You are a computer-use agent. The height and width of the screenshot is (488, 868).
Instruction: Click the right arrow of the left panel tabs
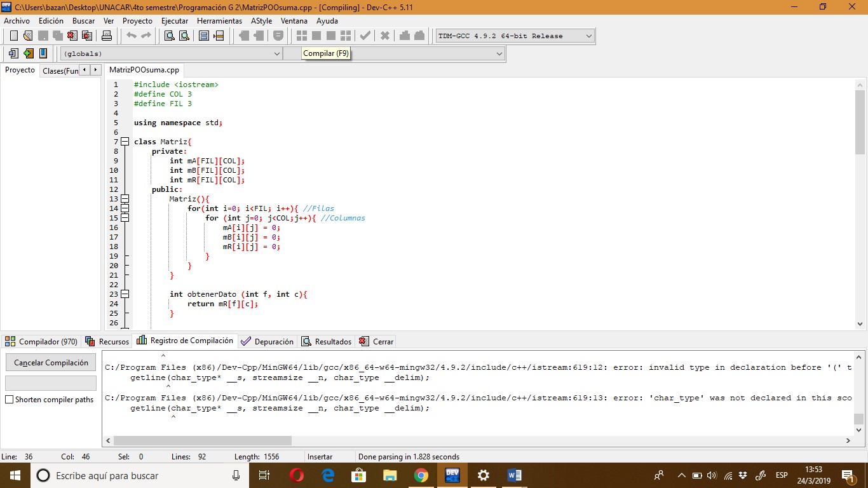point(95,70)
